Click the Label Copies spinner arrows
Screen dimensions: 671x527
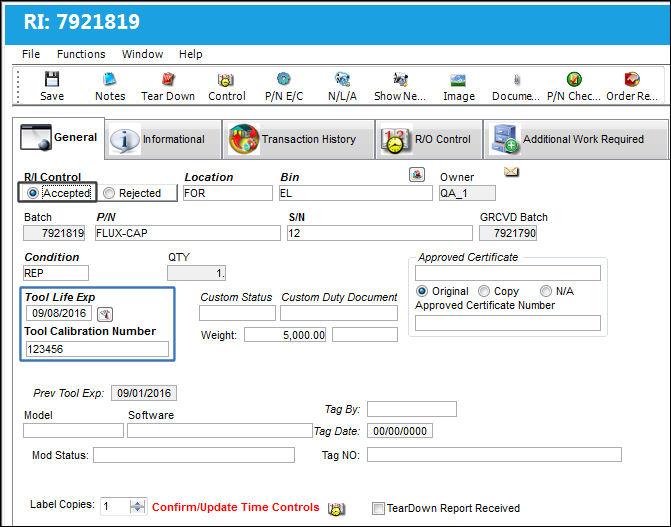137,507
